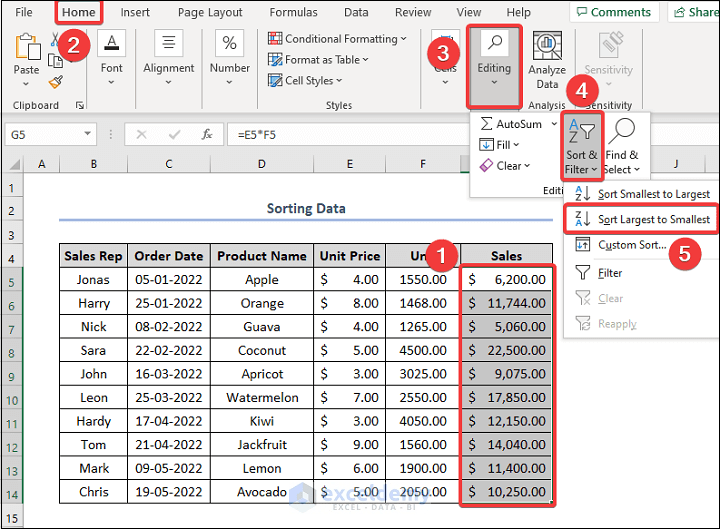Open Custom Sort dialog entry
The image size is (720, 529).
click(641, 245)
